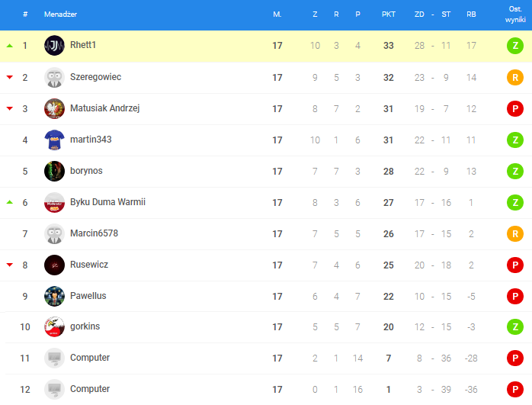Open Rhett1's Juventus avatar icon
Viewport: 532px width, 405px height.
click(x=54, y=45)
